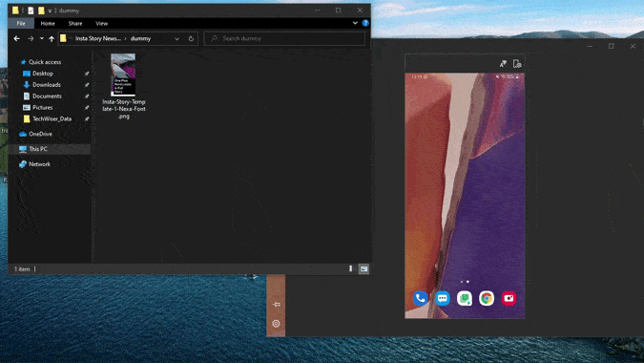Open the green app between Messages and Chrome

tap(465, 298)
